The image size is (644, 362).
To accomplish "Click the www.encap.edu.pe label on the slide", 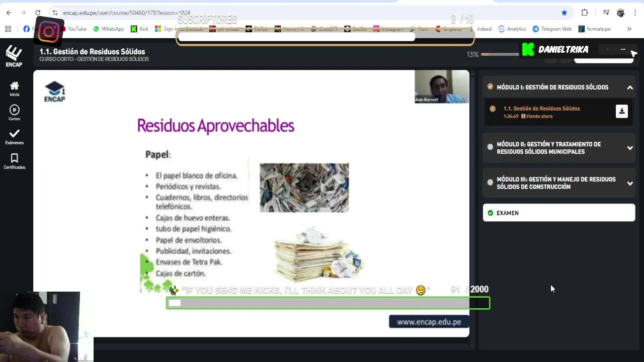I will coord(429,322).
